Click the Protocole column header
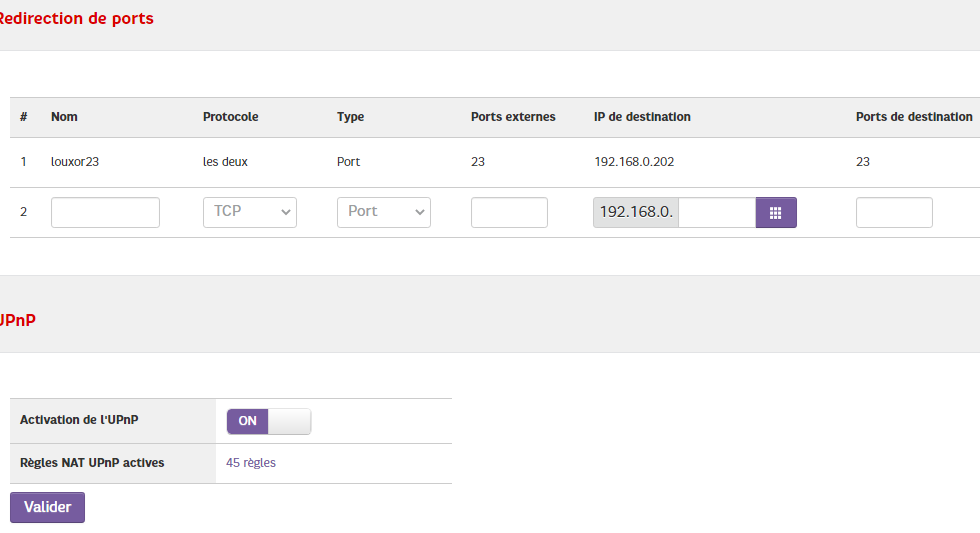Image resolution: width=980 pixels, height=533 pixels. pyautogui.click(x=230, y=117)
